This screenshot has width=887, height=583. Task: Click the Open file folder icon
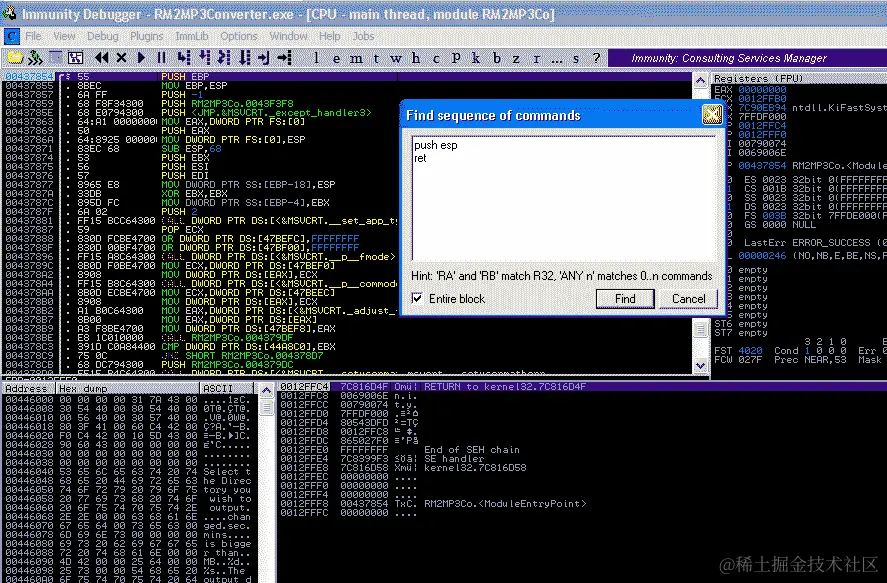tap(15, 58)
